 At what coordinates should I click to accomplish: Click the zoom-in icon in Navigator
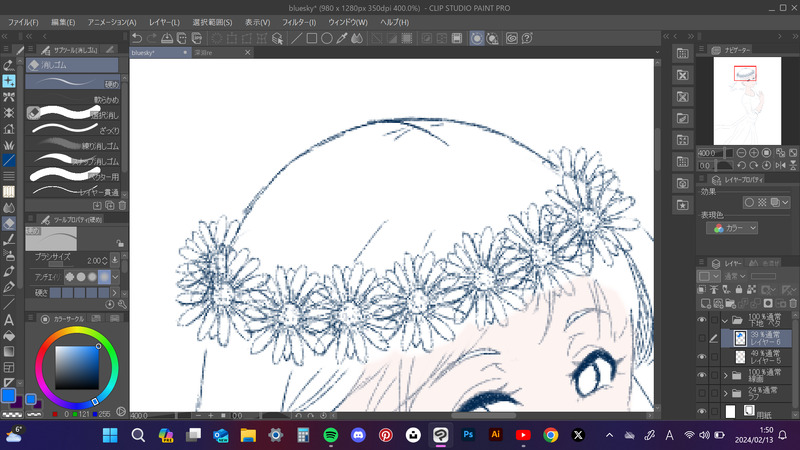[x=754, y=153]
